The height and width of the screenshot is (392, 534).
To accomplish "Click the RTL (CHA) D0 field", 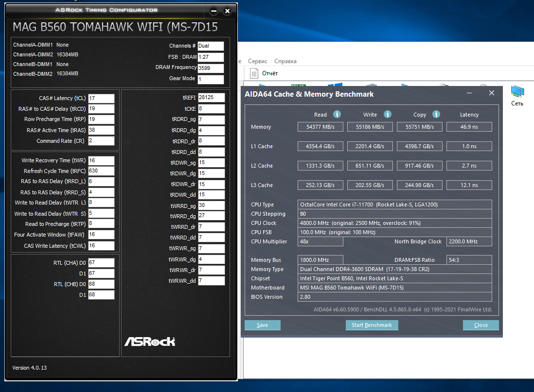I will 102,263.
